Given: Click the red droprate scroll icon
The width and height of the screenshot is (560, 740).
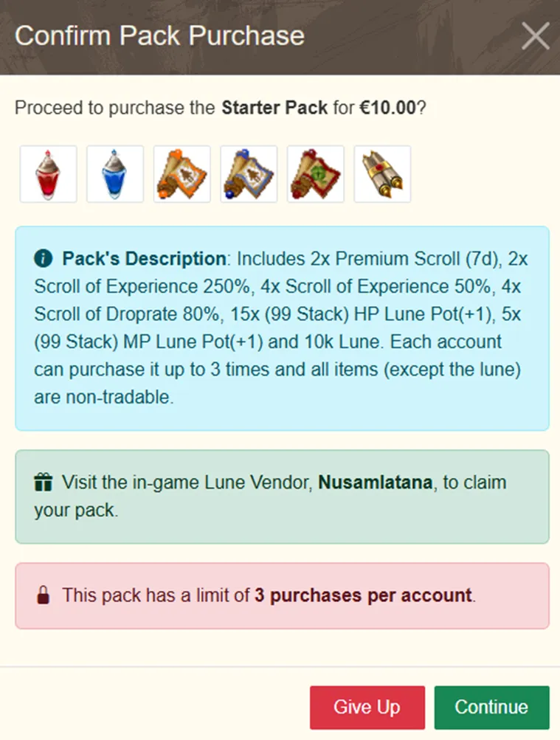Looking at the screenshot, I should coord(316,174).
